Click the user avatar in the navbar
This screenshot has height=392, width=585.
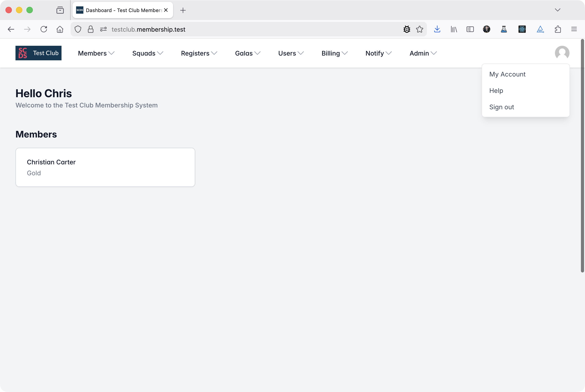pos(562,53)
